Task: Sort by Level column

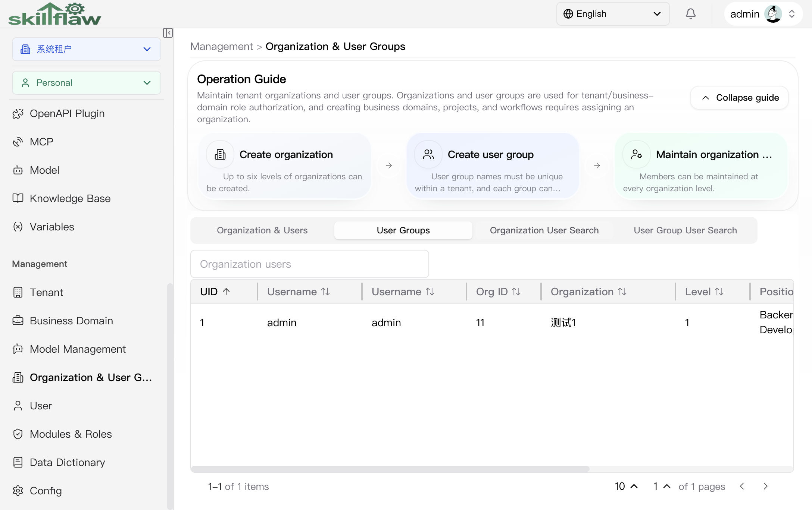Action: pyautogui.click(x=704, y=292)
